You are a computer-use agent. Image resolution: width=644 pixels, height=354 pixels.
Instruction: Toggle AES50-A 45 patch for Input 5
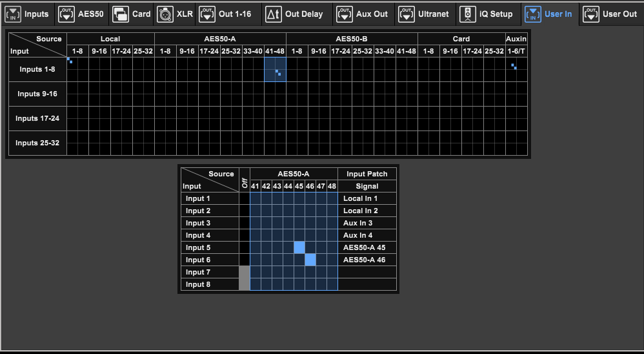[x=299, y=247]
